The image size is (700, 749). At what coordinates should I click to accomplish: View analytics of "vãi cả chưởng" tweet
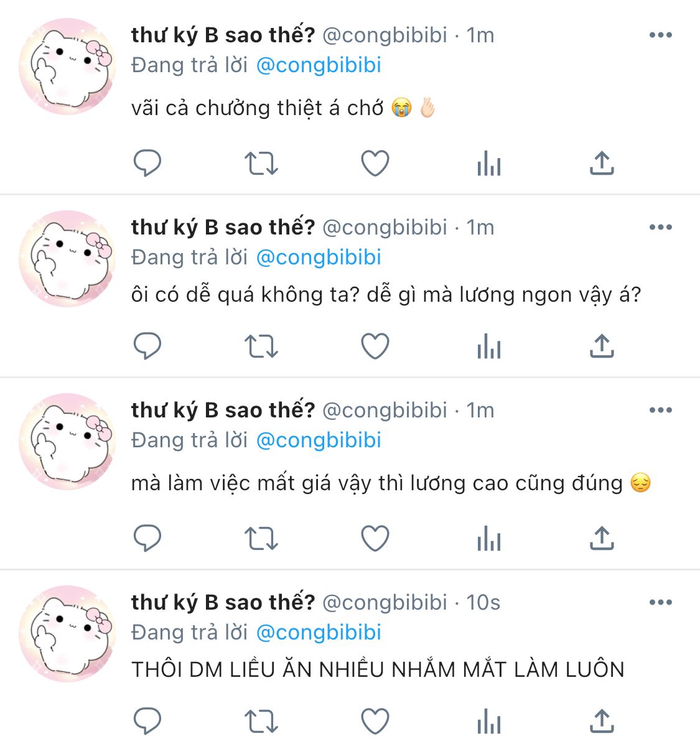point(488,164)
